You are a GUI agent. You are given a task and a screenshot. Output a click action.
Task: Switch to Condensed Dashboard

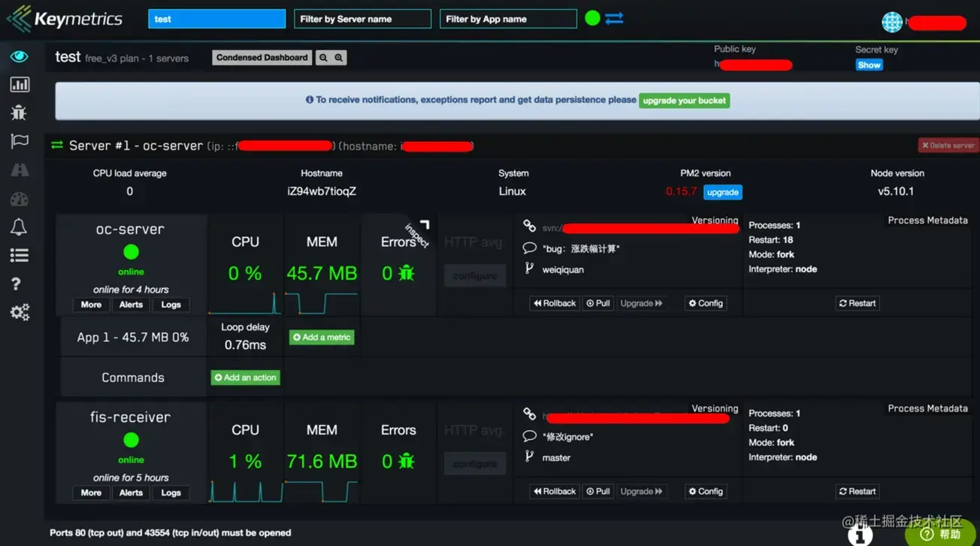coord(262,57)
